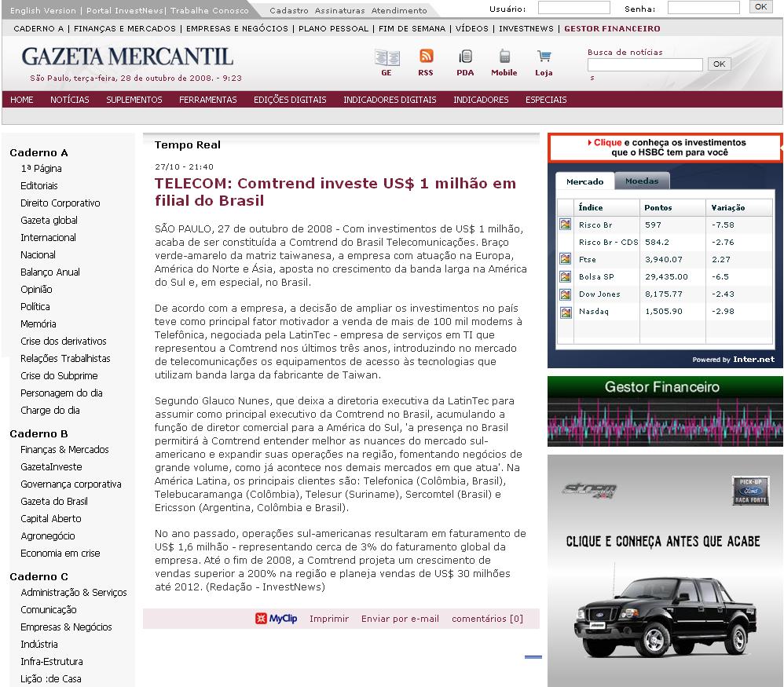Click the Ford pickup truck advertisement

[665, 571]
